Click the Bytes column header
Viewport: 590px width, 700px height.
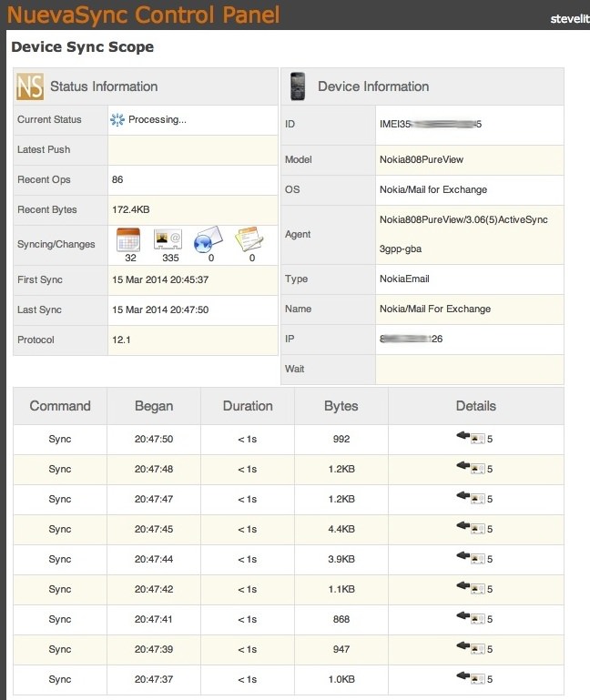(341, 406)
